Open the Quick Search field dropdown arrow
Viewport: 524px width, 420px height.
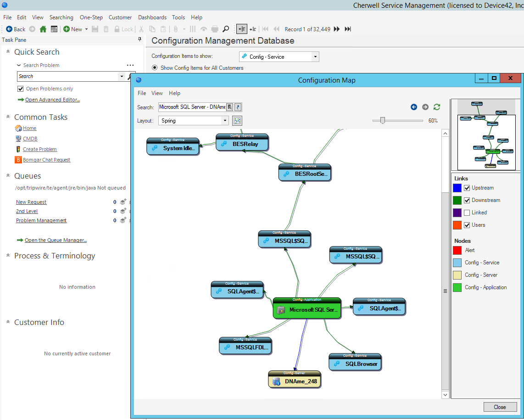coord(122,76)
